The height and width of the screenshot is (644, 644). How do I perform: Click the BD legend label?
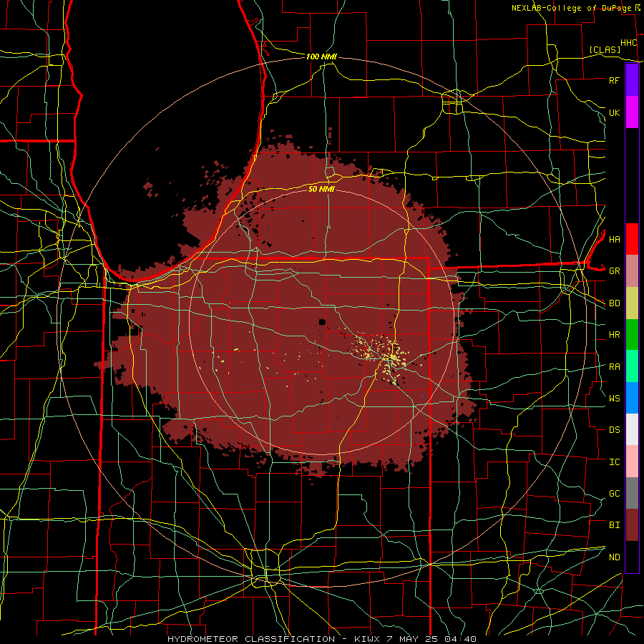(x=614, y=303)
